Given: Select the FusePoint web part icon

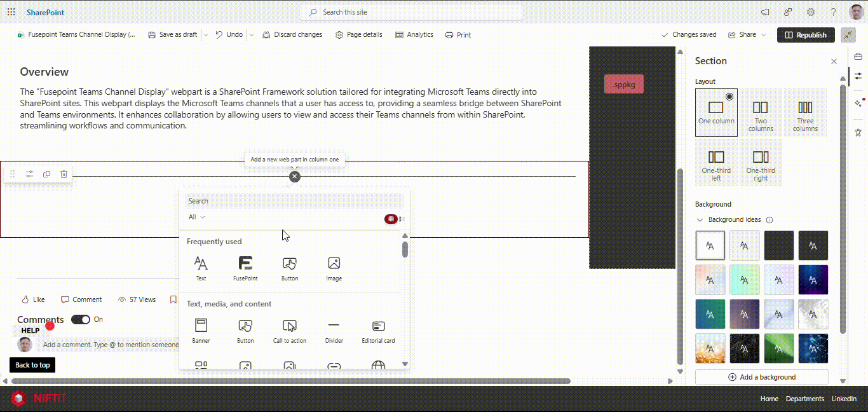Looking at the screenshot, I should pos(245,267).
